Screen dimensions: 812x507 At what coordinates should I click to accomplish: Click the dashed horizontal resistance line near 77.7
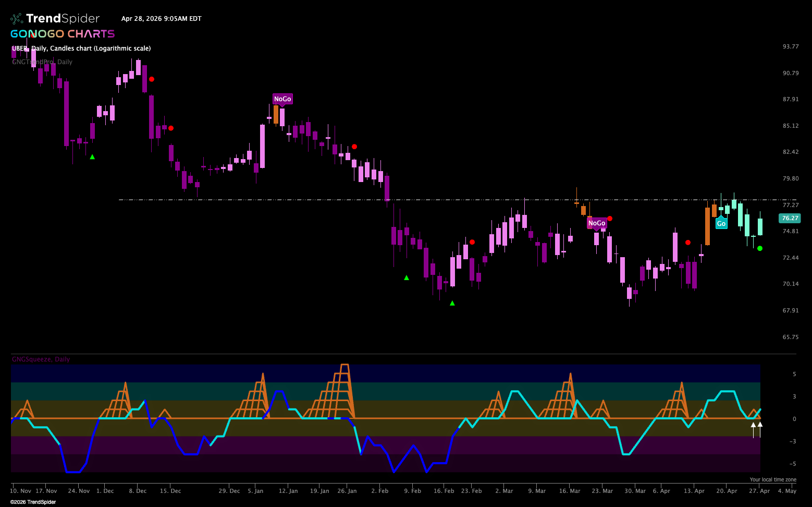[458, 200]
